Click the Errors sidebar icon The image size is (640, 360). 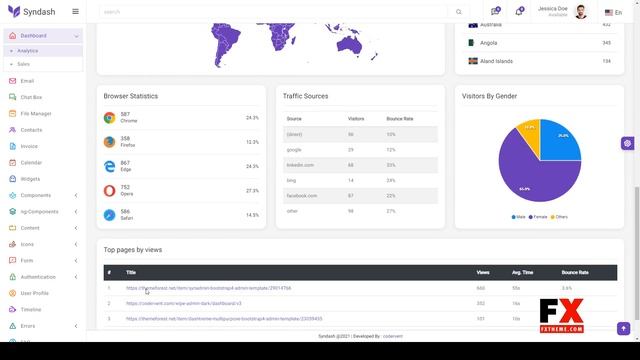[x=13, y=326]
